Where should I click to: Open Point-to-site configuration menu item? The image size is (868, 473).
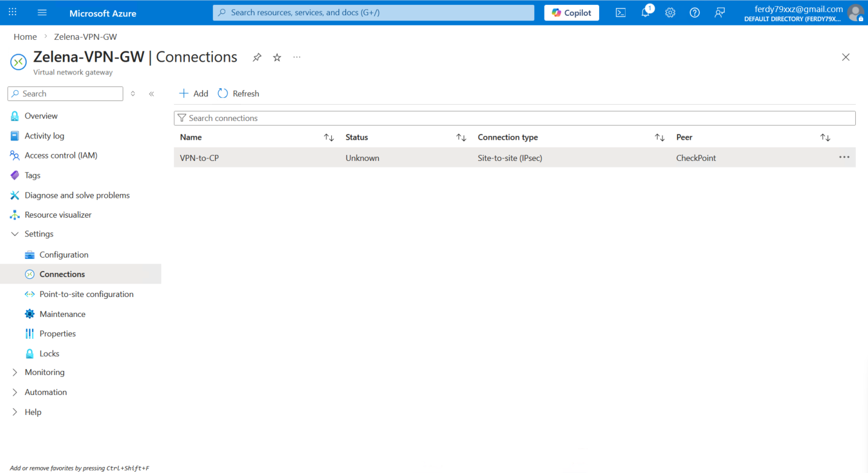pos(86,295)
